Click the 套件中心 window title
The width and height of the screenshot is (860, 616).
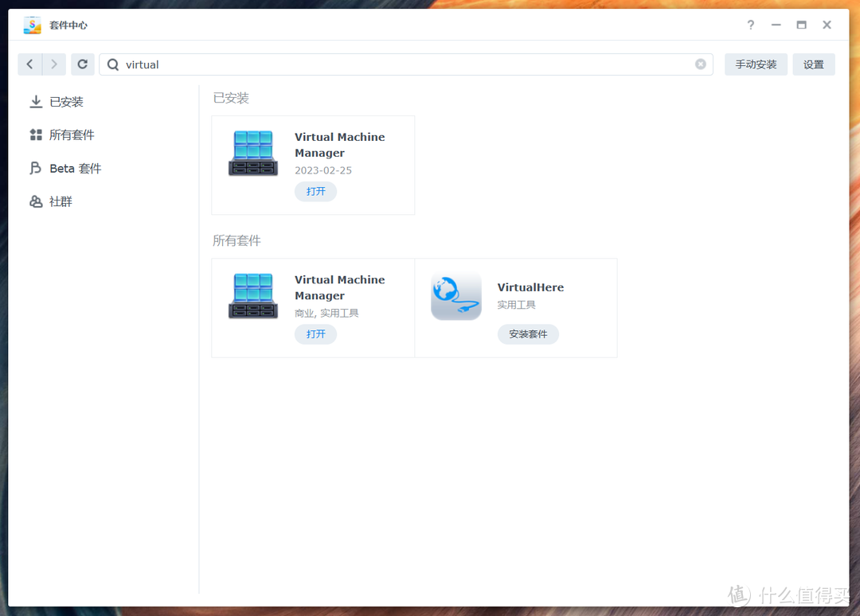pyautogui.click(x=68, y=25)
